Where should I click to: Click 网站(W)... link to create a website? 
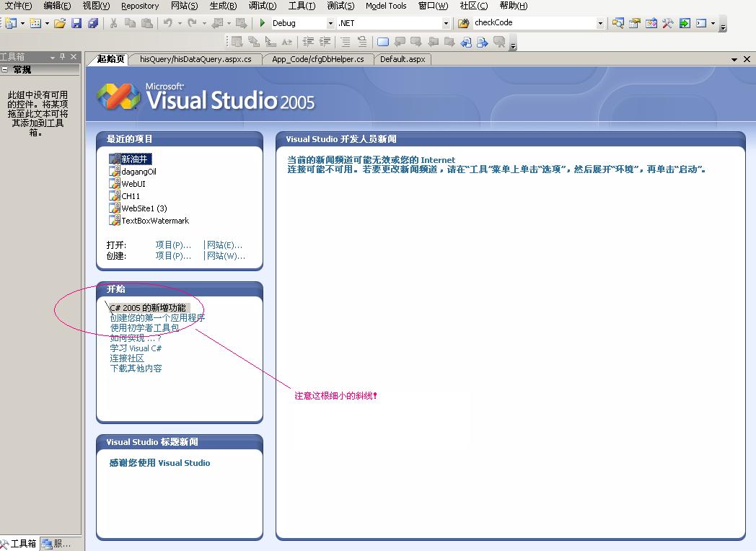(226, 256)
